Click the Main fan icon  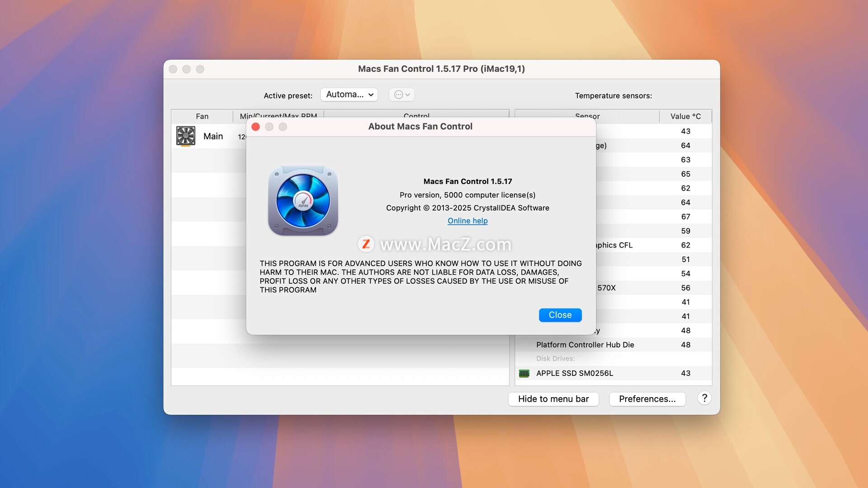(x=186, y=136)
